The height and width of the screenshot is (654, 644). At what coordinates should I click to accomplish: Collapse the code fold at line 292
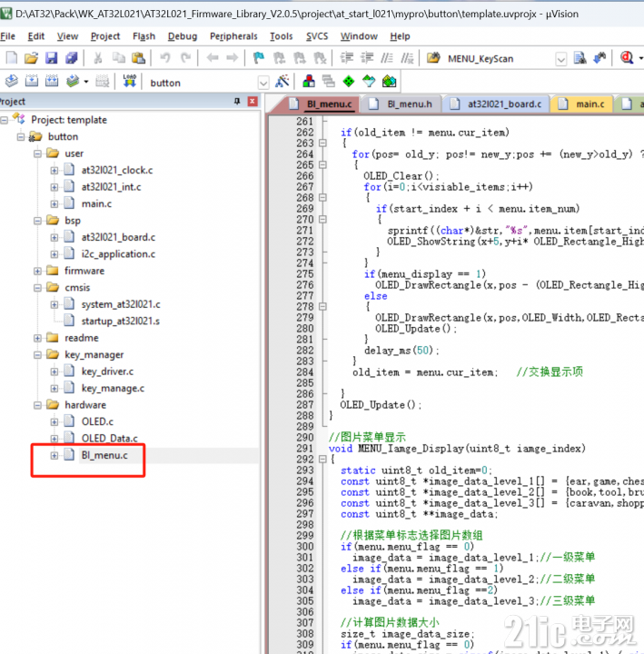click(322, 460)
